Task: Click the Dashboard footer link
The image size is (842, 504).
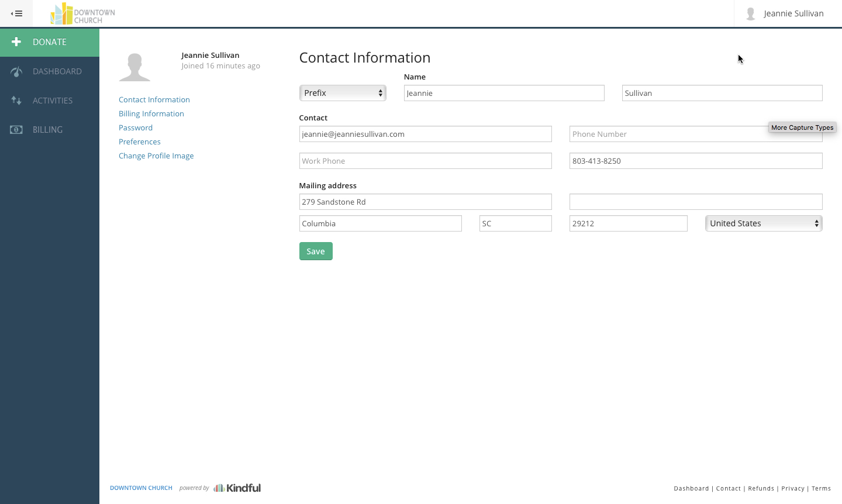Action: click(691, 488)
